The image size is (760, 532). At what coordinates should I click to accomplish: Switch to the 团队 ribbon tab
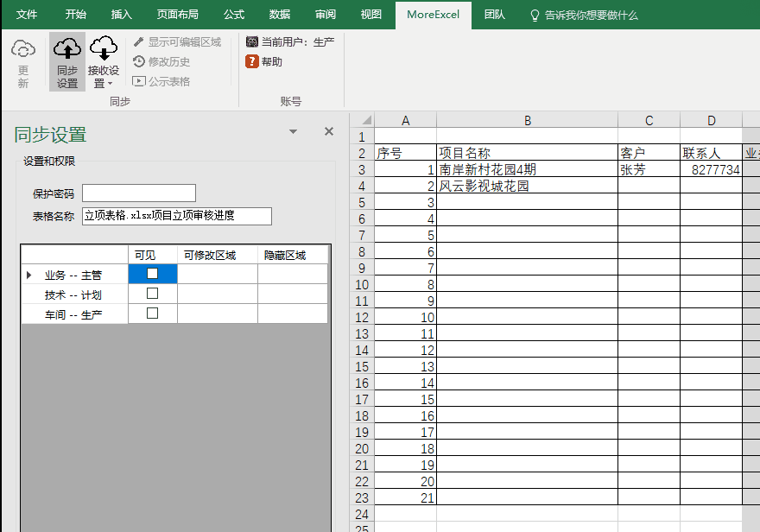coord(494,15)
